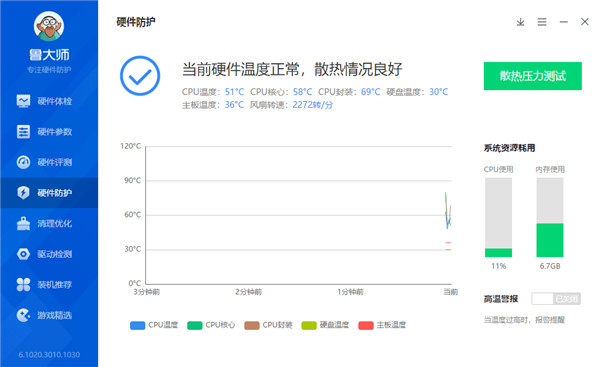Viewport: 600px width, 367px height.
Task: Click the 硬件体检 sidebar icon
Action: pyautogui.click(x=23, y=101)
